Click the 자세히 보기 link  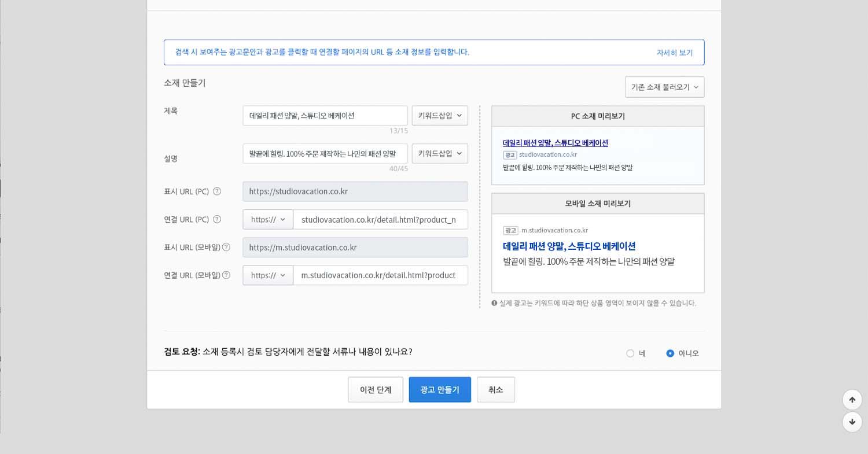click(674, 53)
